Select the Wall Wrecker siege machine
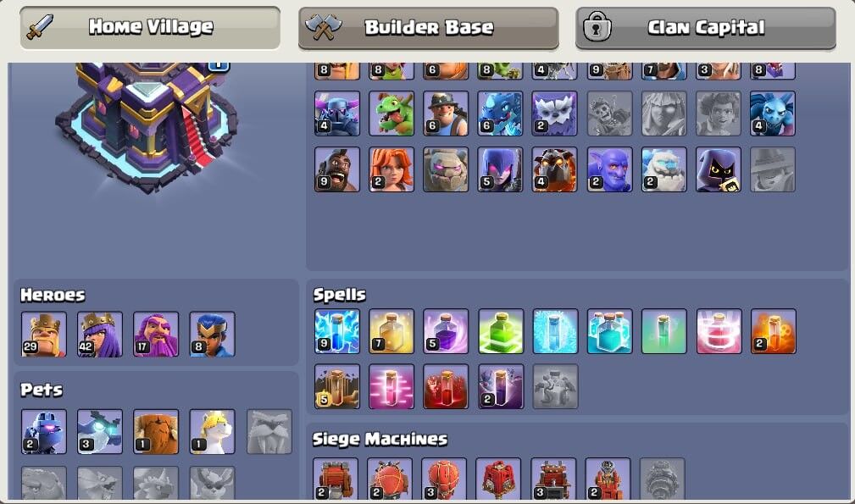The image size is (855, 504). pos(336,479)
